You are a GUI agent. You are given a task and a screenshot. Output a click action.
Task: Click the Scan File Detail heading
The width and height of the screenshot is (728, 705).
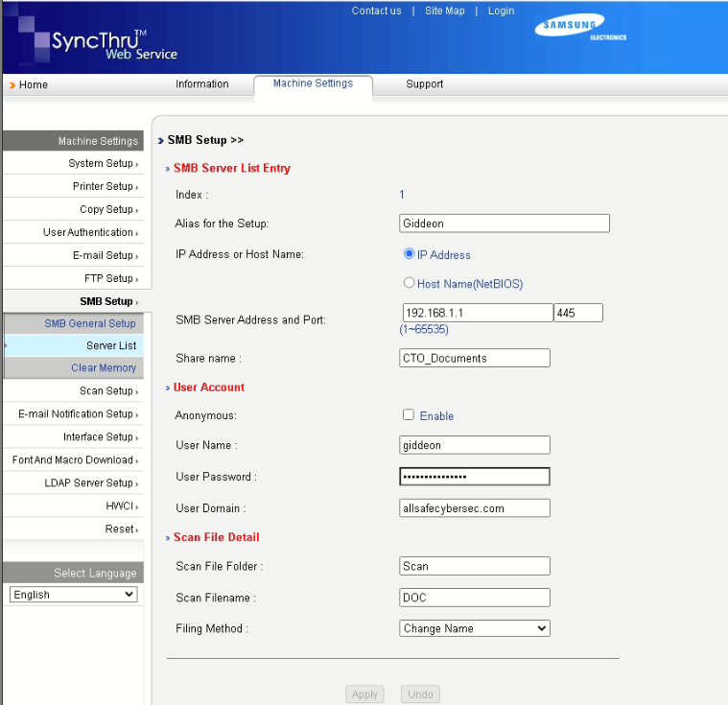click(x=217, y=537)
